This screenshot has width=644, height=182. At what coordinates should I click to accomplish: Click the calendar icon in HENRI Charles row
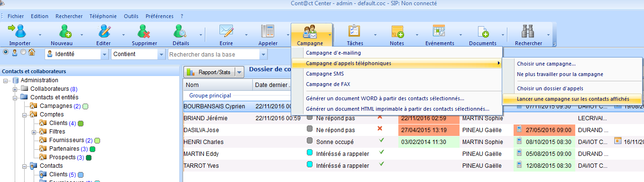click(617, 141)
